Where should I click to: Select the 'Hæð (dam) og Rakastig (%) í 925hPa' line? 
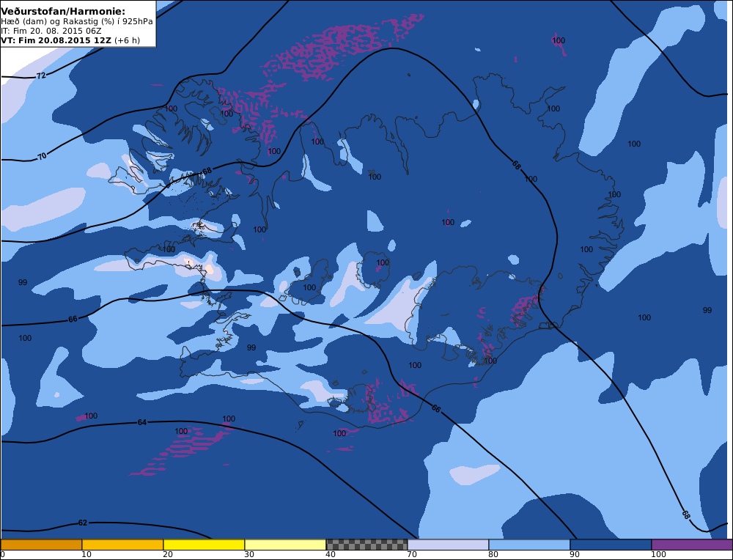pyautogui.click(x=77, y=21)
